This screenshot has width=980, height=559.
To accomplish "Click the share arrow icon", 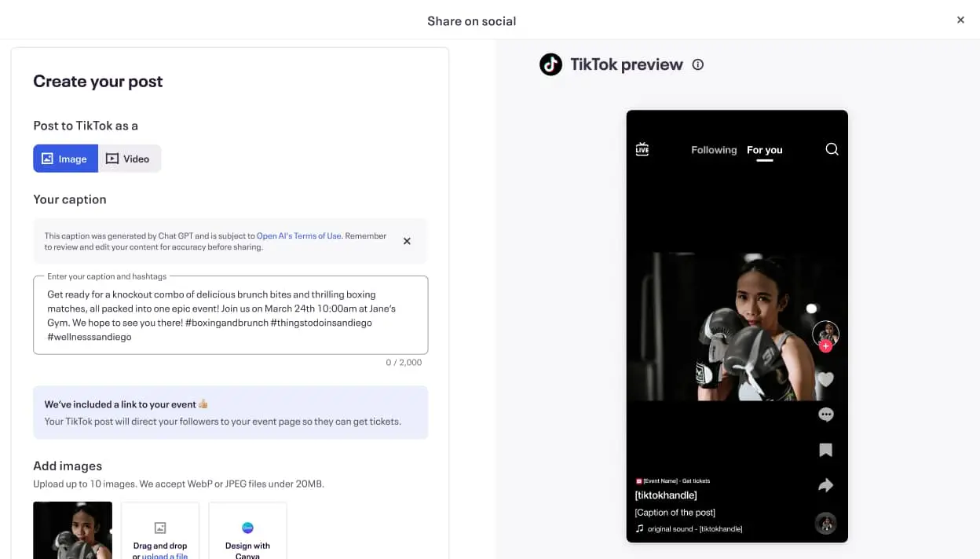I will [825, 485].
